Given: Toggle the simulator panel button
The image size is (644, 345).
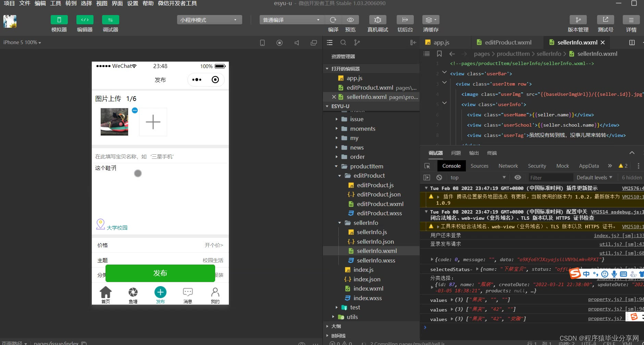Looking at the screenshot, I should (x=59, y=20).
